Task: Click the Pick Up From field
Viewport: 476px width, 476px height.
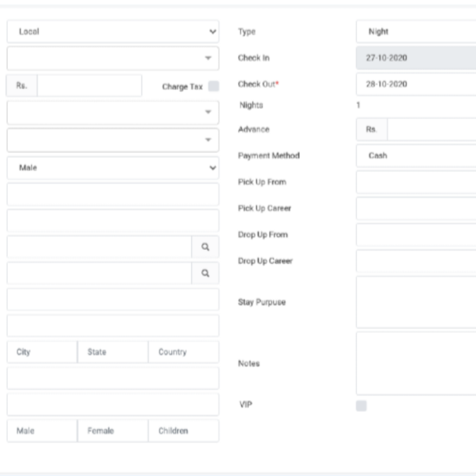Action: (x=416, y=182)
